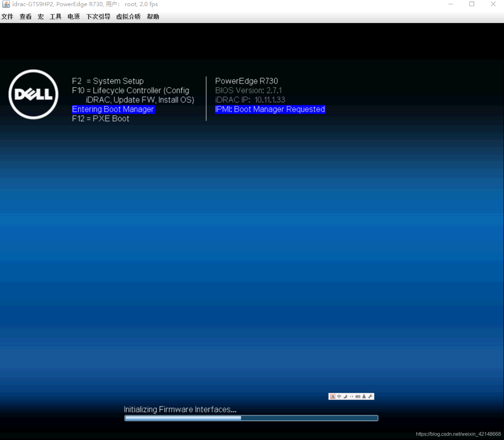Click 'BIOS Version: 2.7.1' text
The image size is (504, 440).
click(249, 90)
